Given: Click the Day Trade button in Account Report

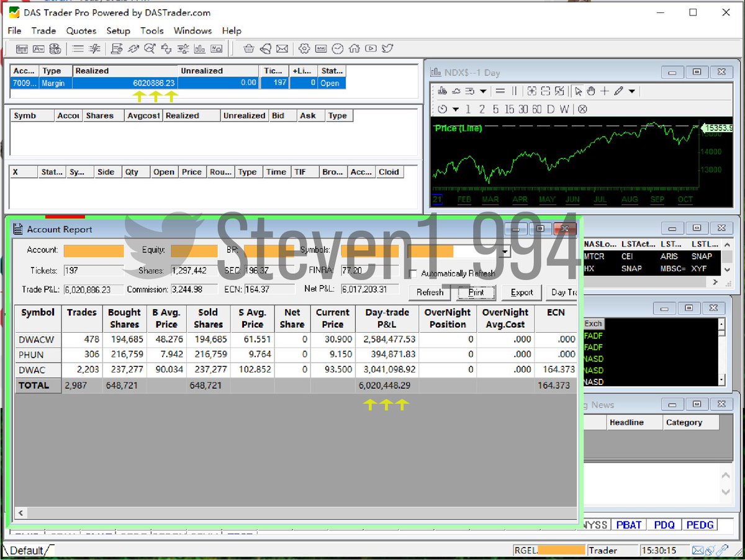Looking at the screenshot, I should pyautogui.click(x=562, y=292).
